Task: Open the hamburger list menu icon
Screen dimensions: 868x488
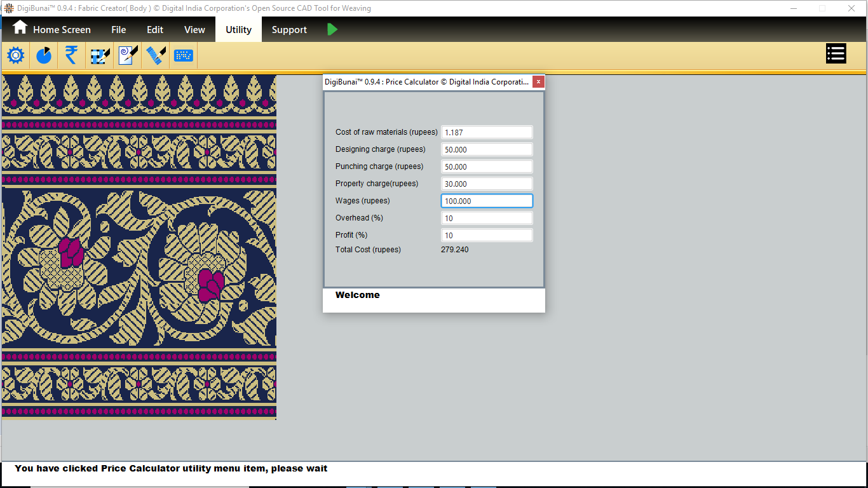Action: 836,54
